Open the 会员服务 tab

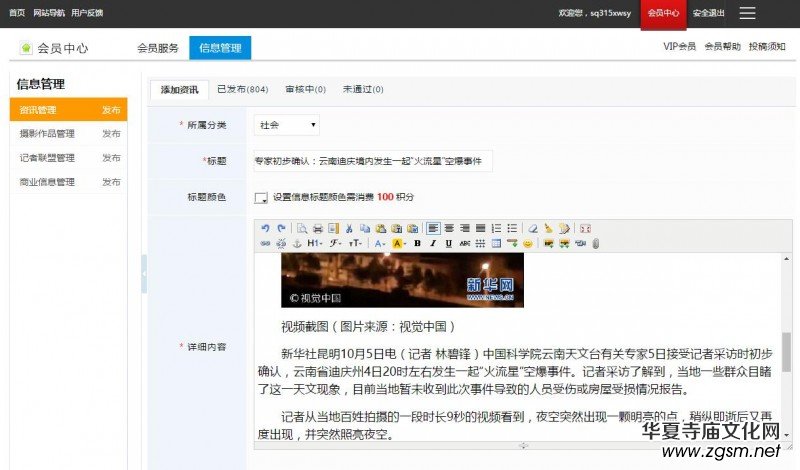click(x=158, y=48)
